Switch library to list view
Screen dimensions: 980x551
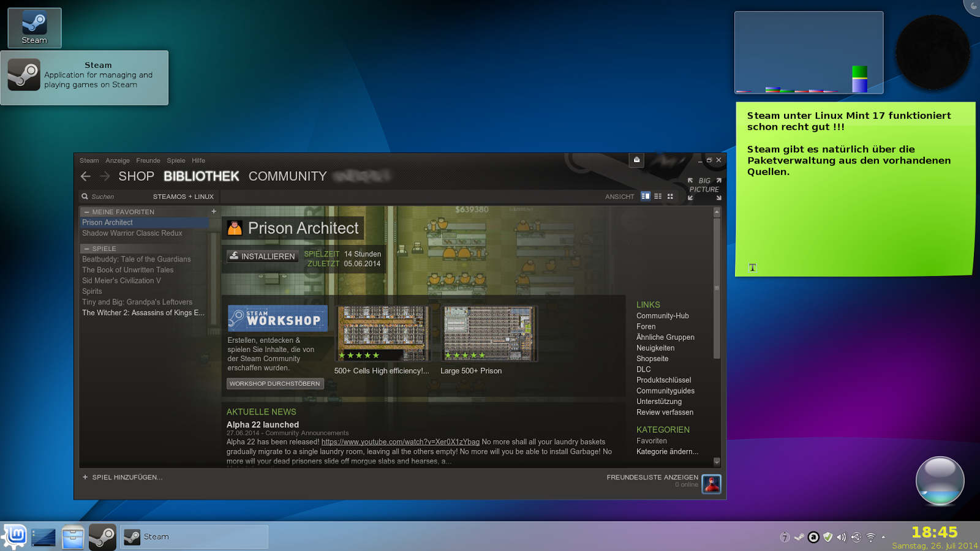coord(658,196)
